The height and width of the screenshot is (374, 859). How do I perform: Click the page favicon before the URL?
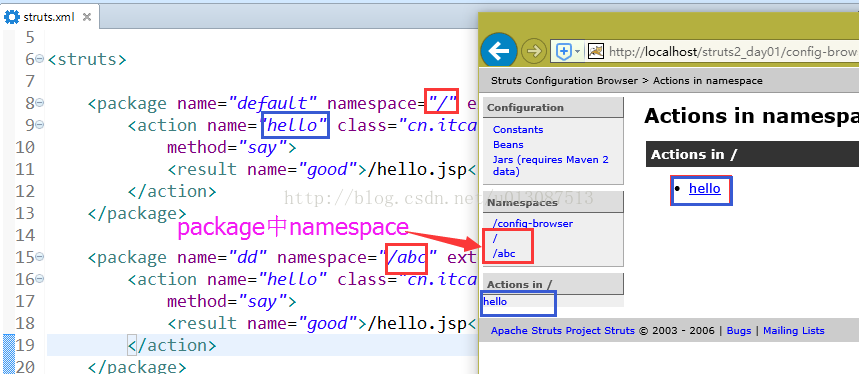596,51
